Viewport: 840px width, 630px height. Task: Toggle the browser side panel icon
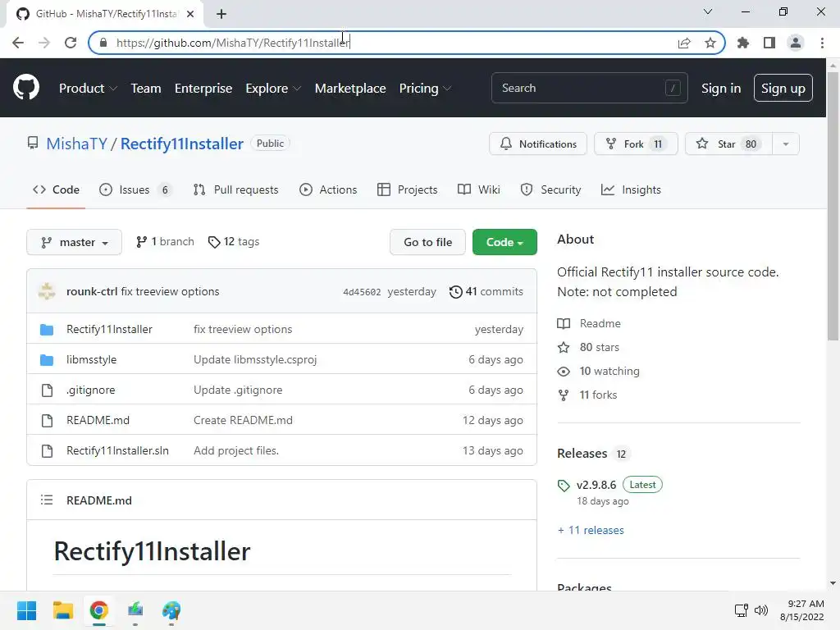click(x=769, y=43)
